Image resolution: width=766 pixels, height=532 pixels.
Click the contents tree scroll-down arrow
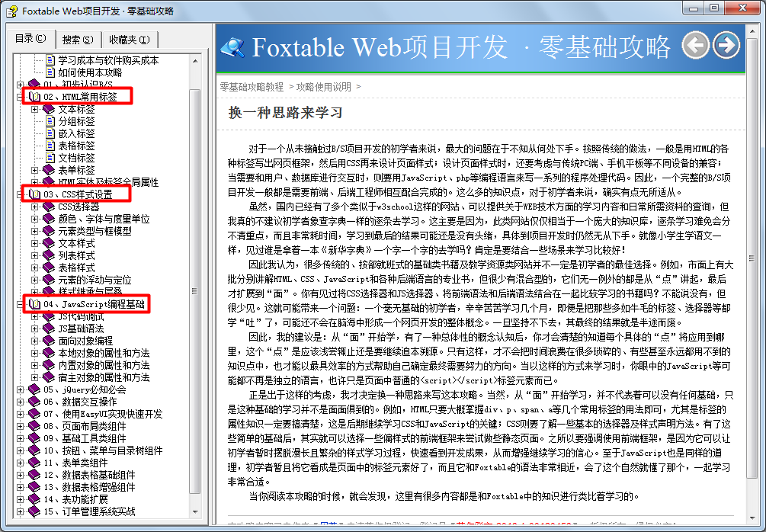point(195,512)
